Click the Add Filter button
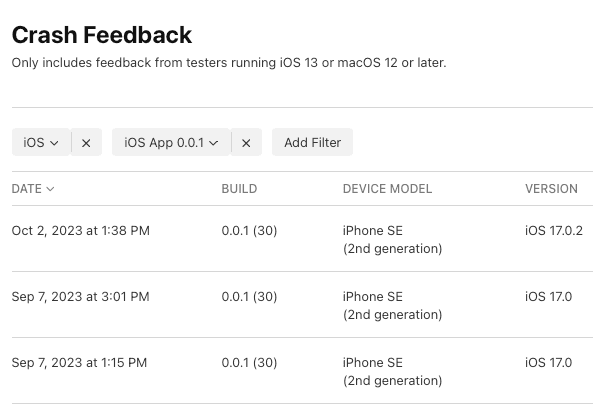This screenshot has height=408, width=593. coord(312,143)
